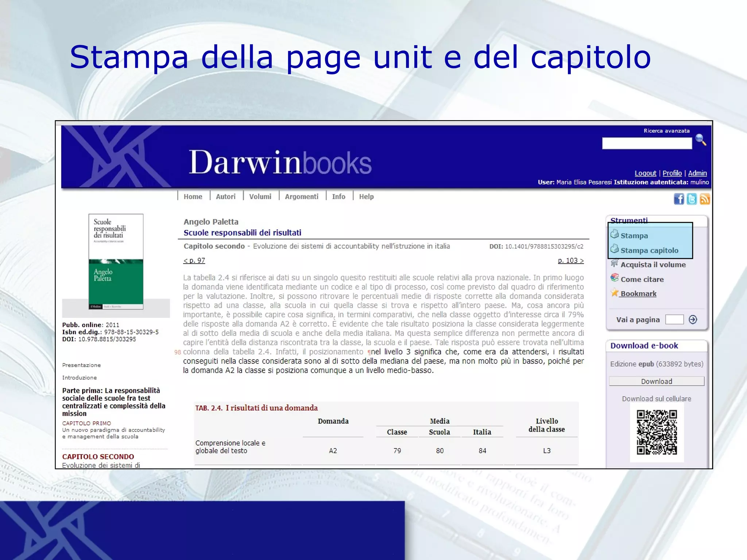This screenshot has height=560, width=747.
Task: Click the TAB. 2.4 table caption
Action: pyautogui.click(x=256, y=408)
